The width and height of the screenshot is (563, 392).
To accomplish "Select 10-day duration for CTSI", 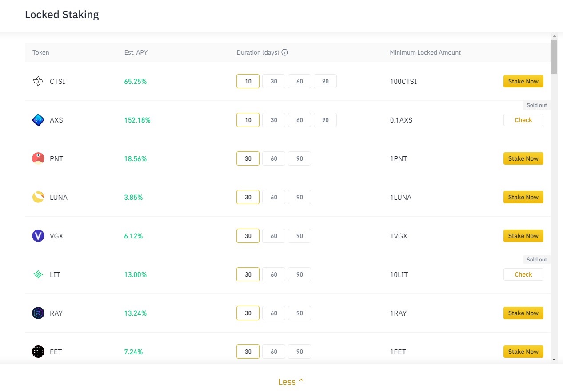I will (248, 81).
